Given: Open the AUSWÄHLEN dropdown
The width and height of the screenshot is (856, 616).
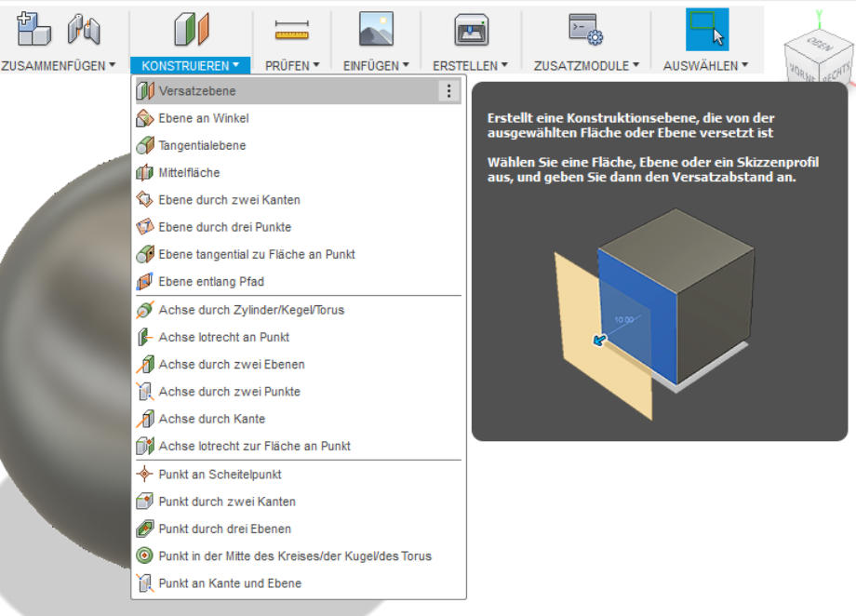Looking at the screenshot, I should pos(705,65).
